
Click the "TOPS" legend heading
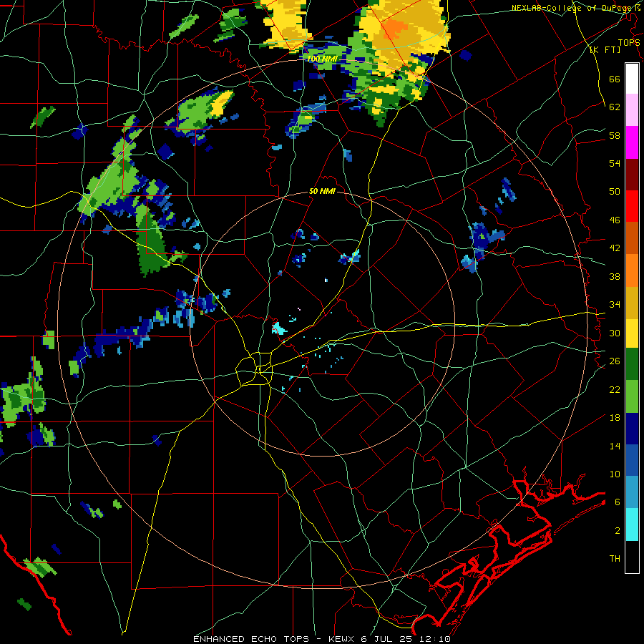click(629, 43)
